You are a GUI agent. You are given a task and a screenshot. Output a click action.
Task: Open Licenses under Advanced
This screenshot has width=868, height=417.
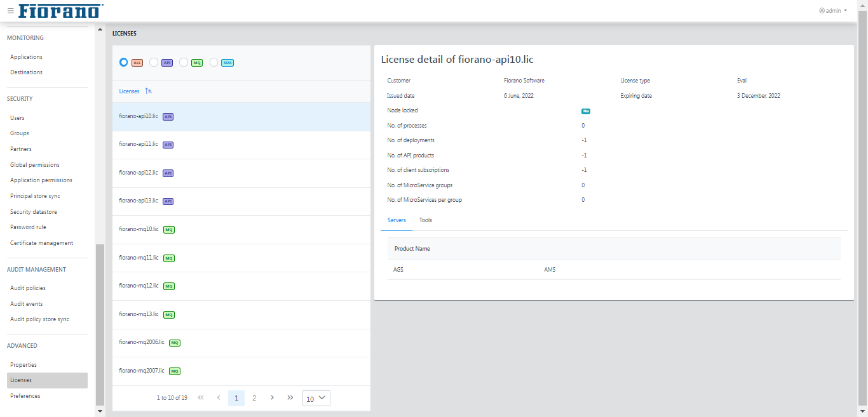pyautogui.click(x=47, y=380)
